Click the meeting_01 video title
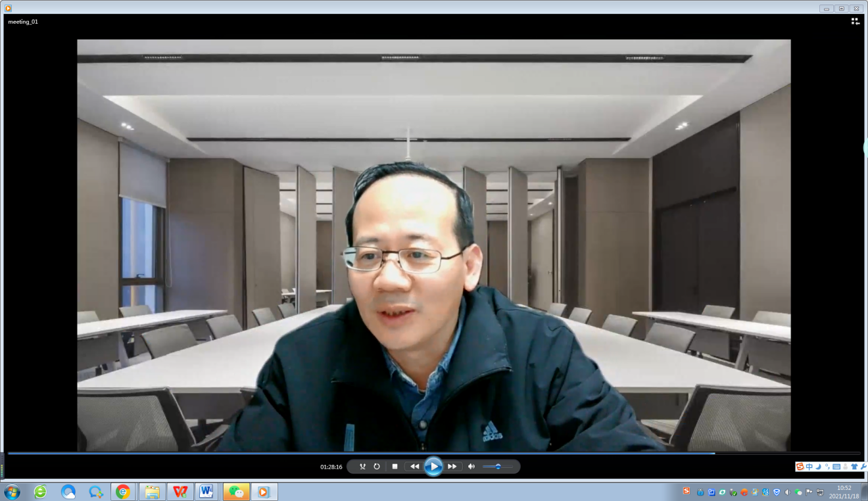Screen dimensions: 868x501 point(23,22)
